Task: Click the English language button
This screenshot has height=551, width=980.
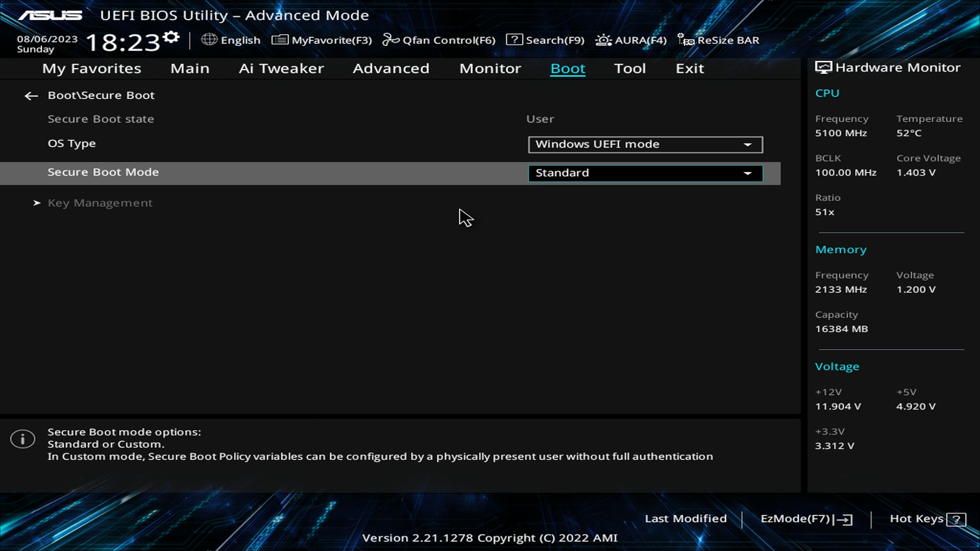Action: pos(231,40)
